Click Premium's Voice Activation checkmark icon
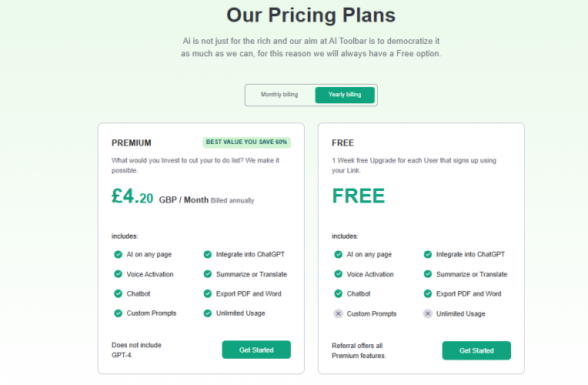This screenshot has height=385, width=588. click(118, 274)
